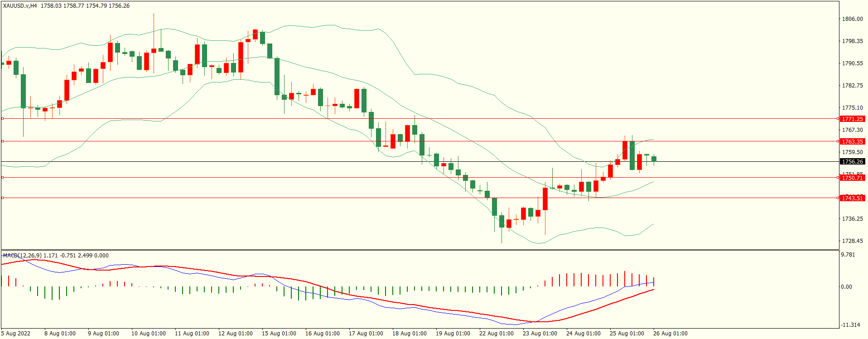Click the 11 Aug 01:00 time label
The image size is (868, 339).
tap(192, 334)
